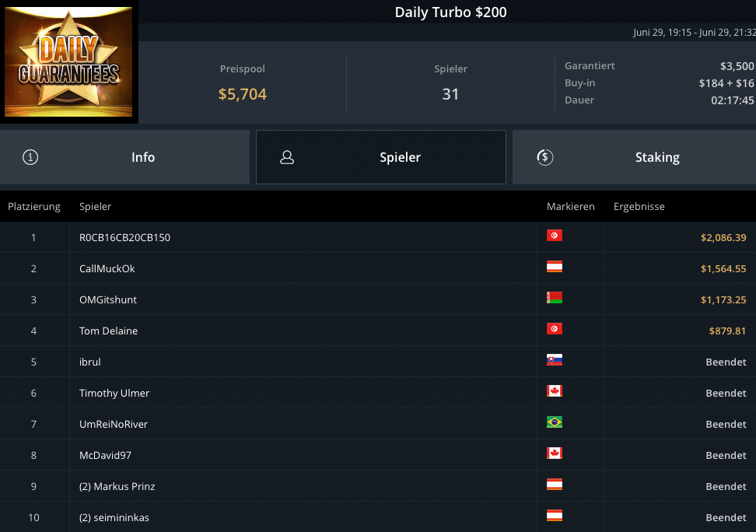Viewport: 756px width, 532px height.
Task: Click the player silhouette icon
Action: tap(287, 157)
